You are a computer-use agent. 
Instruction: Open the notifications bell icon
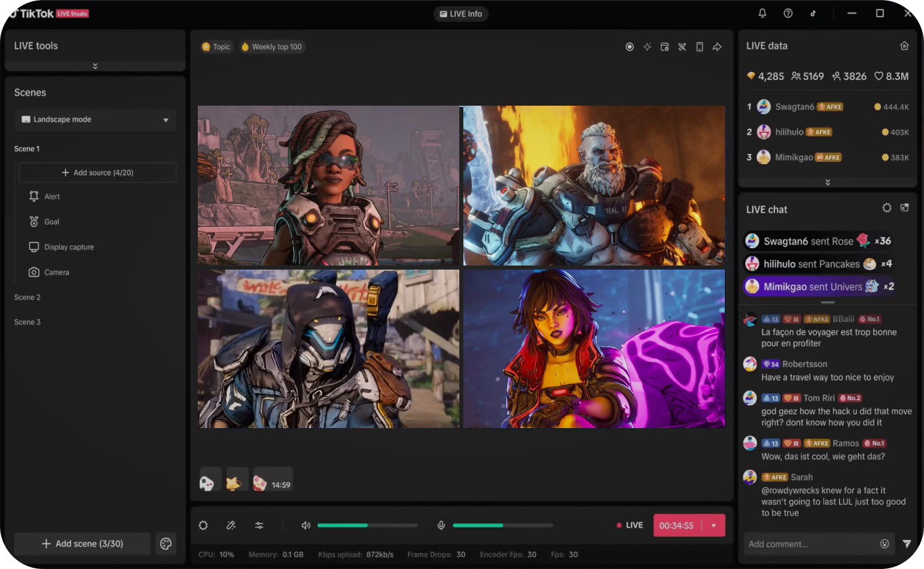coord(762,14)
